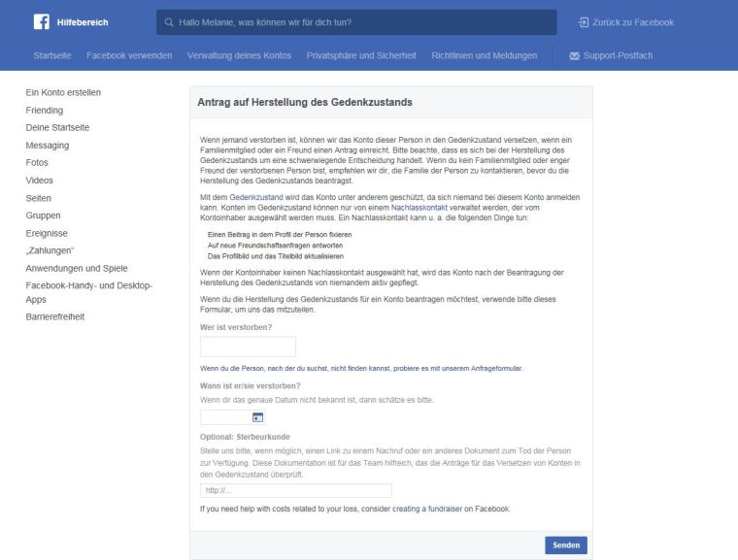Image resolution: width=738 pixels, height=560 pixels.
Task: Select Deine Startseite in sidebar
Action: [57, 127]
